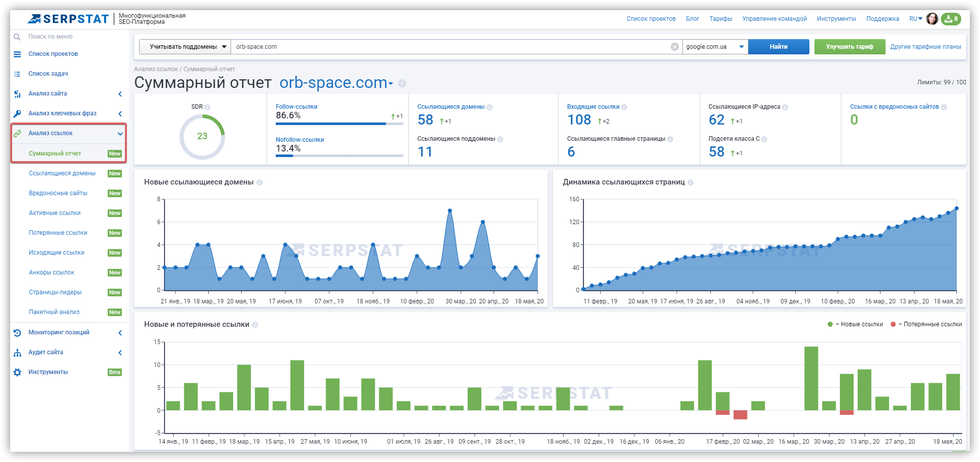Screen dimensions: 980x462
Task: Click the task list icon
Action: point(17,74)
